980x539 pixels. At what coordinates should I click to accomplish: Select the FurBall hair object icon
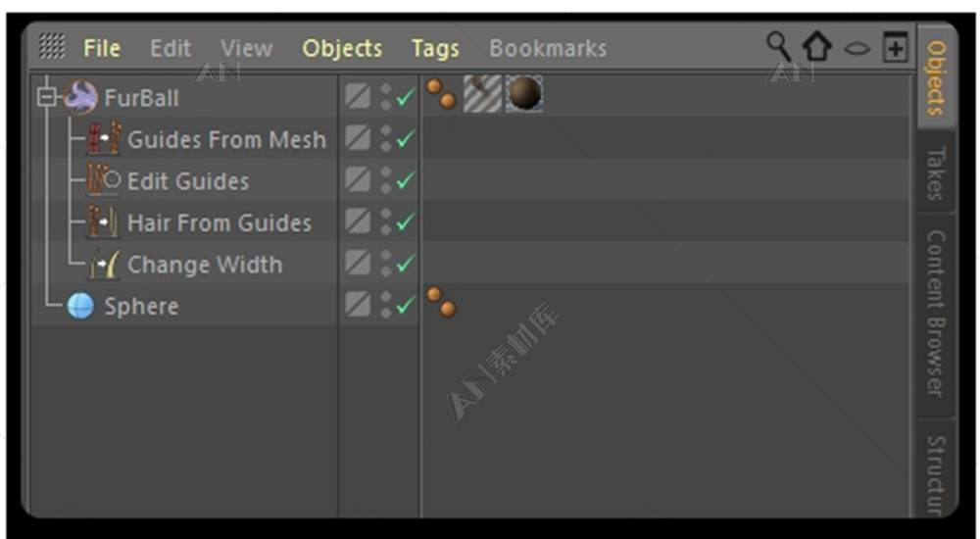point(81,97)
